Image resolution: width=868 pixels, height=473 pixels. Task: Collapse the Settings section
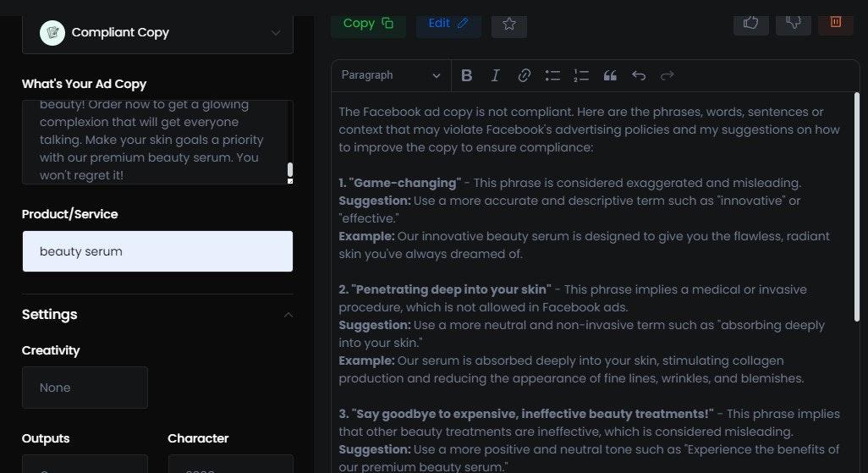[288, 315]
